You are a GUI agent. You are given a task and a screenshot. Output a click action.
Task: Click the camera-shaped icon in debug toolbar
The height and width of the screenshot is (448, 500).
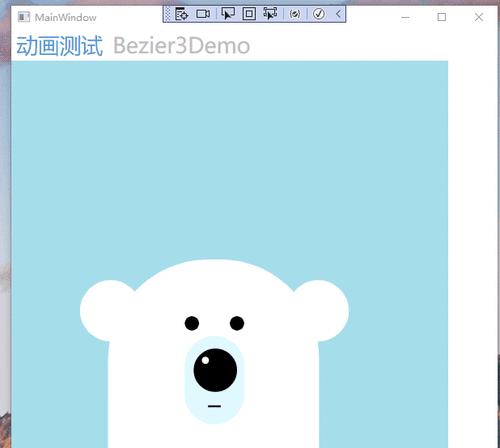coord(203,14)
